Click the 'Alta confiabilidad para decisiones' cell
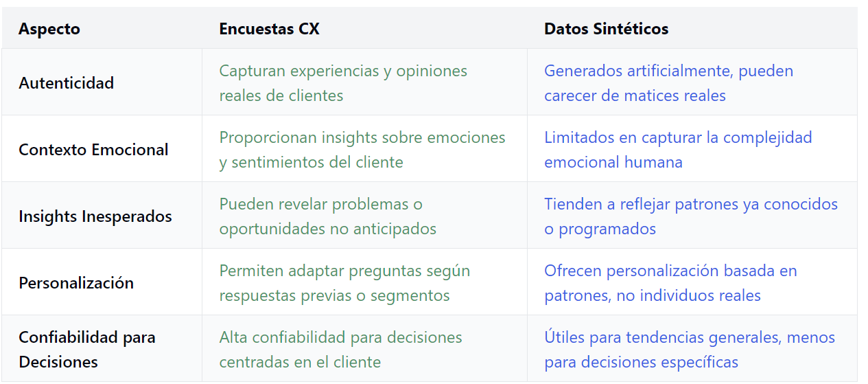 pyautogui.click(x=364, y=349)
